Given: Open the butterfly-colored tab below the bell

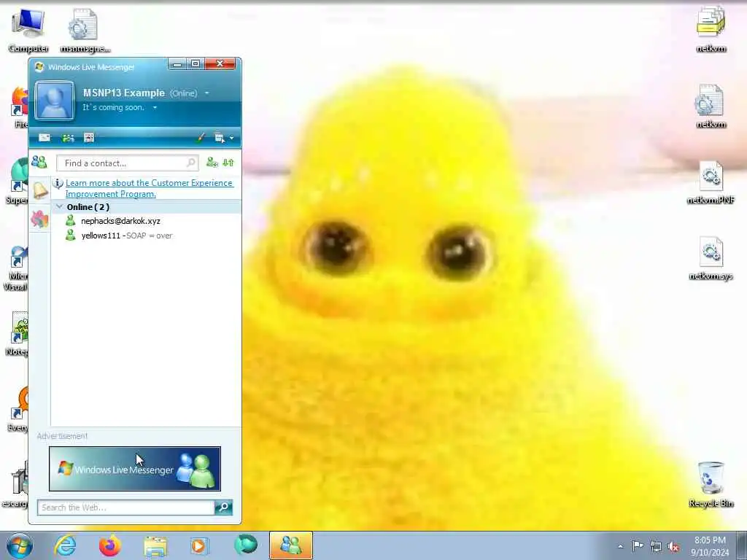Looking at the screenshot, I should point(39,219).
